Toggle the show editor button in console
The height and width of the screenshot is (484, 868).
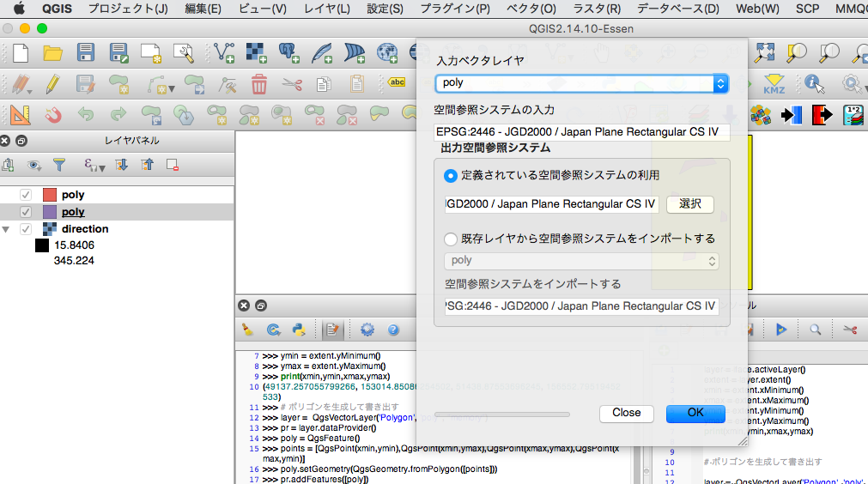333,330
